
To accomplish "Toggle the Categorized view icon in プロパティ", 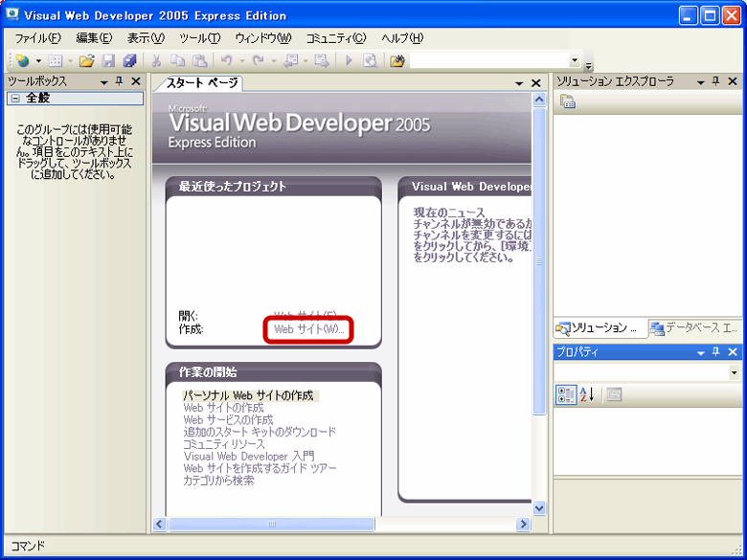I will [566, 394].
